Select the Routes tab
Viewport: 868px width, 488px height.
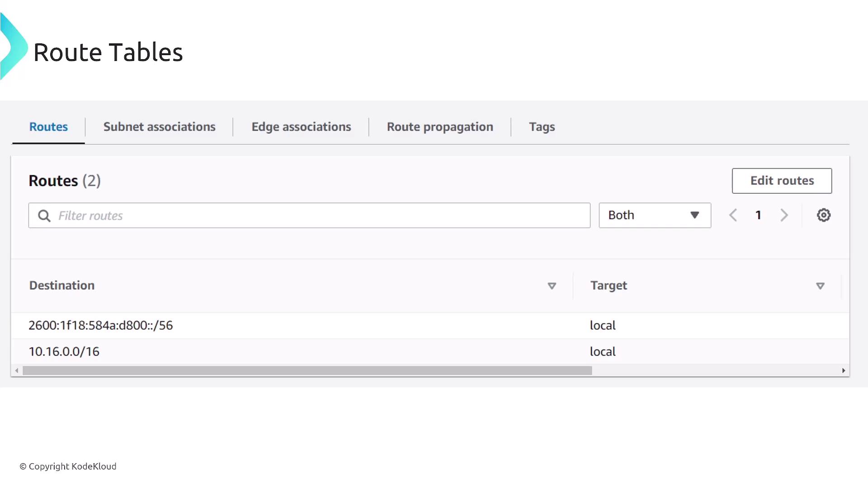coord(48,127)
